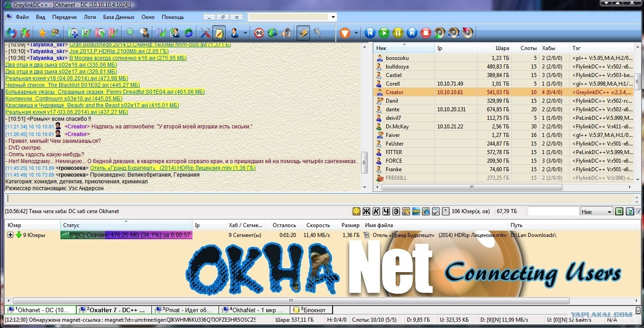Click the away-status user icon

235,33
